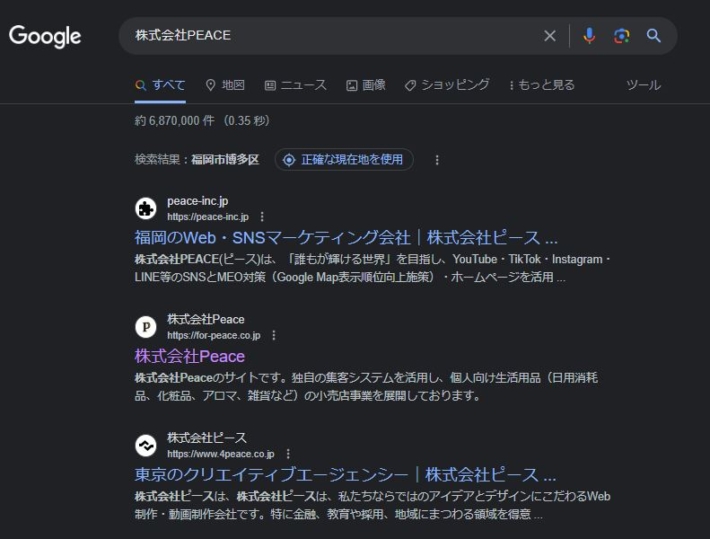
Task: Start voice search with microphone icon
Action: tap(589, 36)
